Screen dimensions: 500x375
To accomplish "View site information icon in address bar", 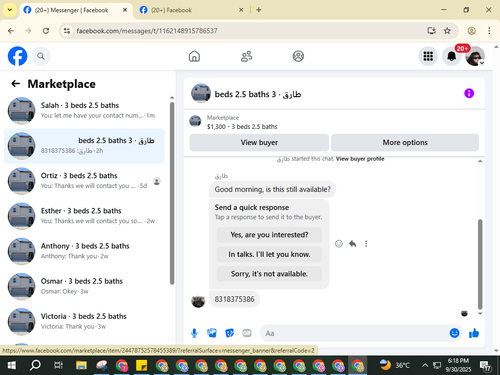I will 67,31.
